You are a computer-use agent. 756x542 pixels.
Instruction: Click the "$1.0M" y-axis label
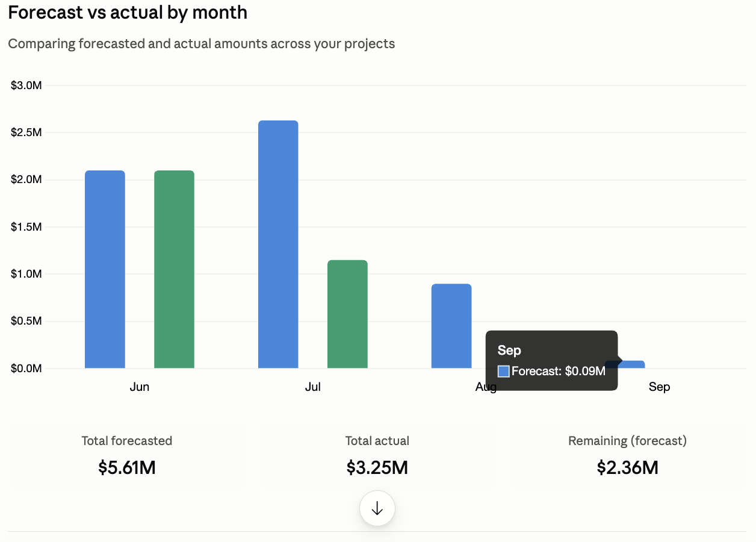[x=26, y=274]
